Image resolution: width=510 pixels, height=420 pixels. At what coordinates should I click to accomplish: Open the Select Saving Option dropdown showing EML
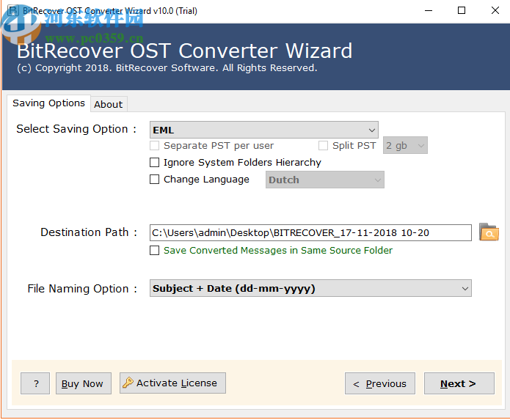263,130
